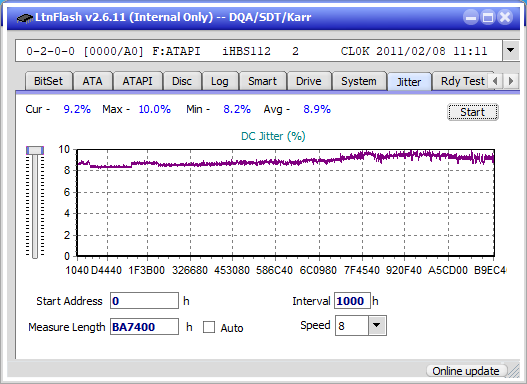
Task: Minimize the LtnFlash window
Action: pyautogui.click(x=471, y=17)
